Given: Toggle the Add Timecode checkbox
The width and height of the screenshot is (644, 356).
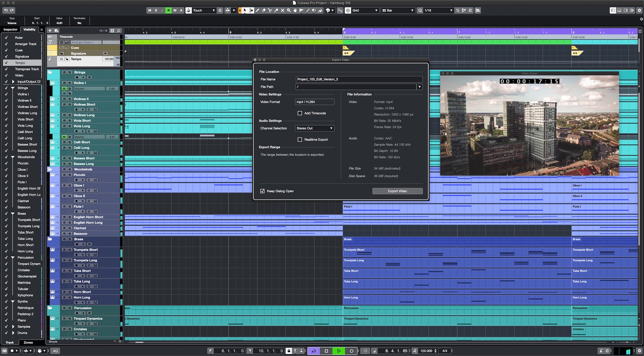Looking at the screenshot, I should point(299,113).
